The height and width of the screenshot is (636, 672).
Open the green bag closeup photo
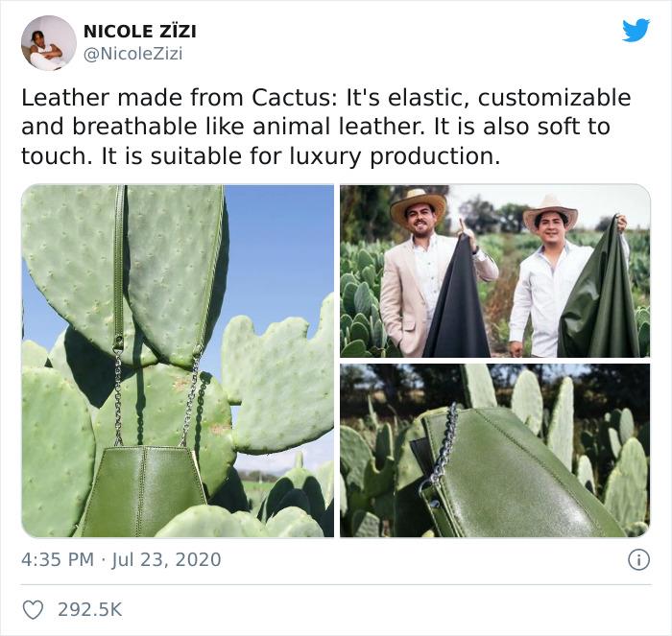point(495,451)
